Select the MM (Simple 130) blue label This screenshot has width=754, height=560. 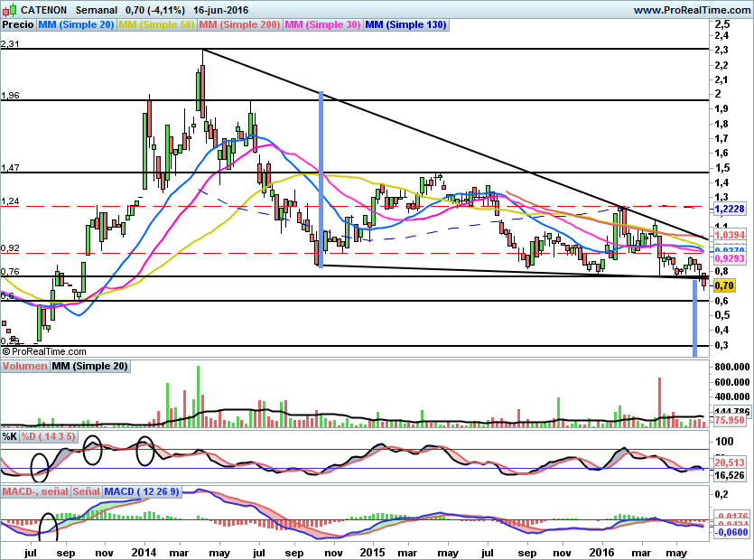click(x=405, y=24)
